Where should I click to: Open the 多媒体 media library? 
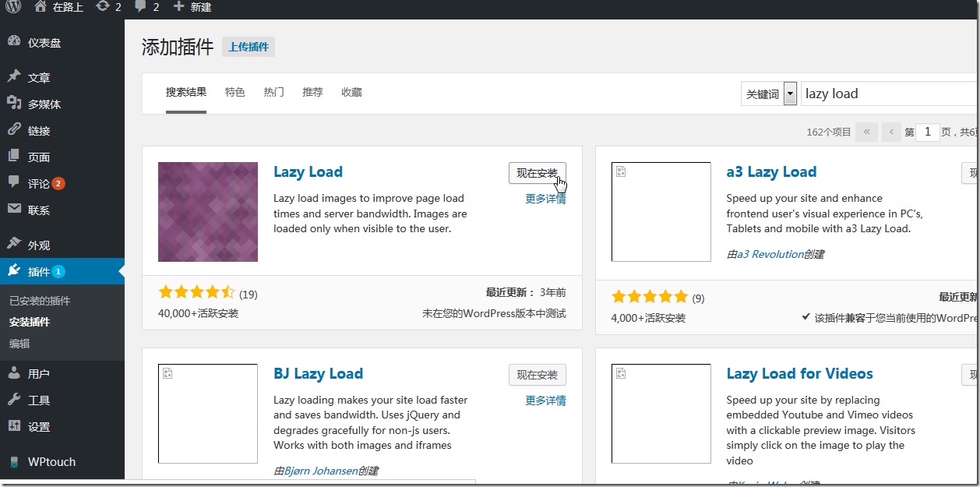(44, 104)
